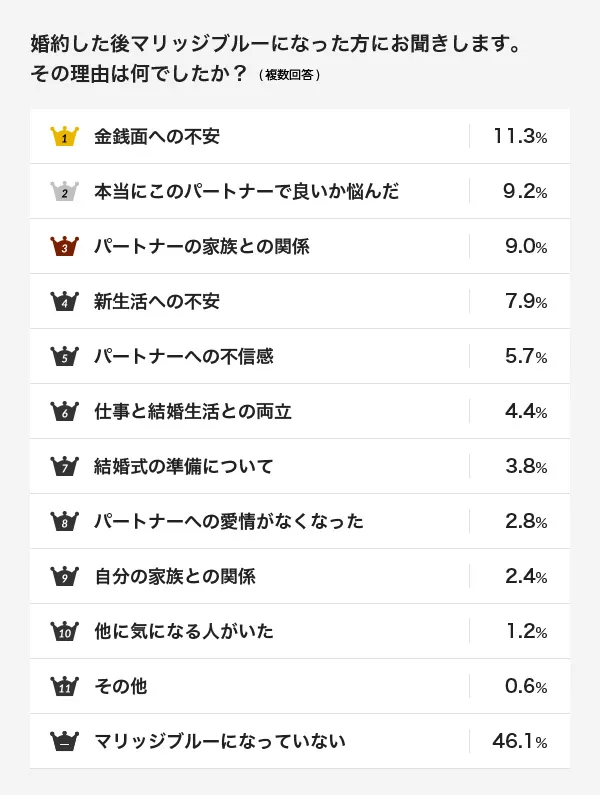
Task: Click the rank 7 crown icon
Action: [x=64, y=466]
